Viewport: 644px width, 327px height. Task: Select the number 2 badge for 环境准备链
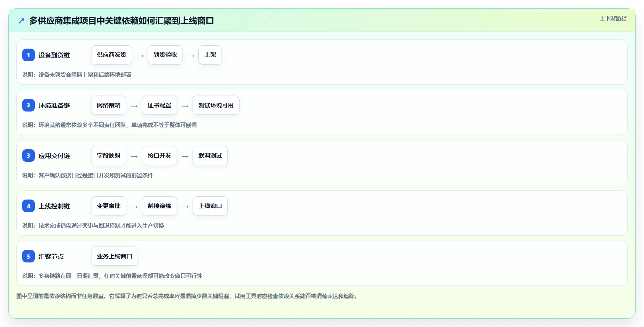[x=29, y=105]
